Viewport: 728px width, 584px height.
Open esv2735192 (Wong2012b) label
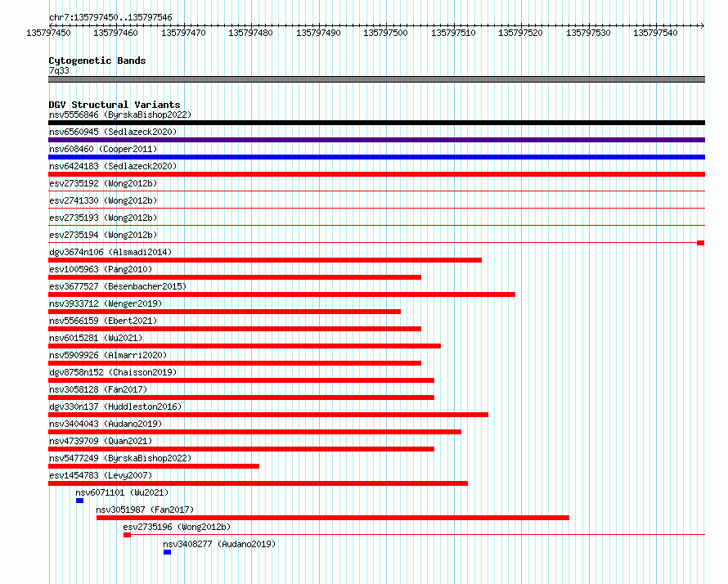(103, 183)
